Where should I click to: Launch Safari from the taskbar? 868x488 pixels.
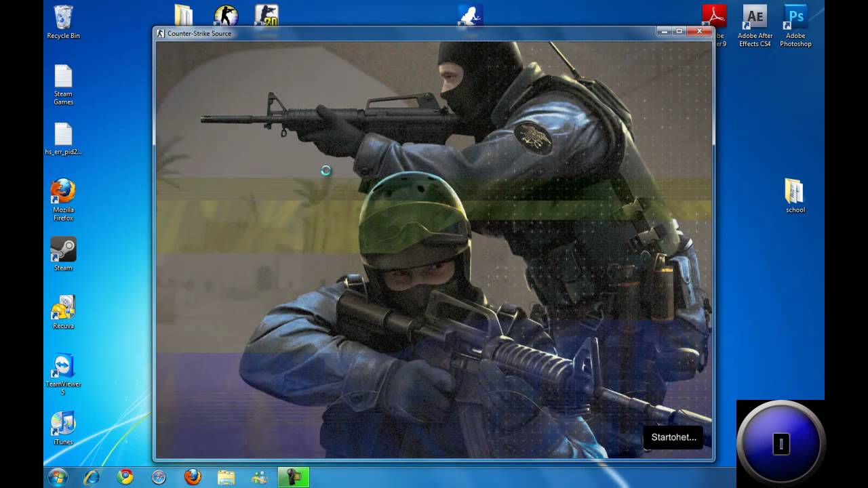tap(159, 477)
